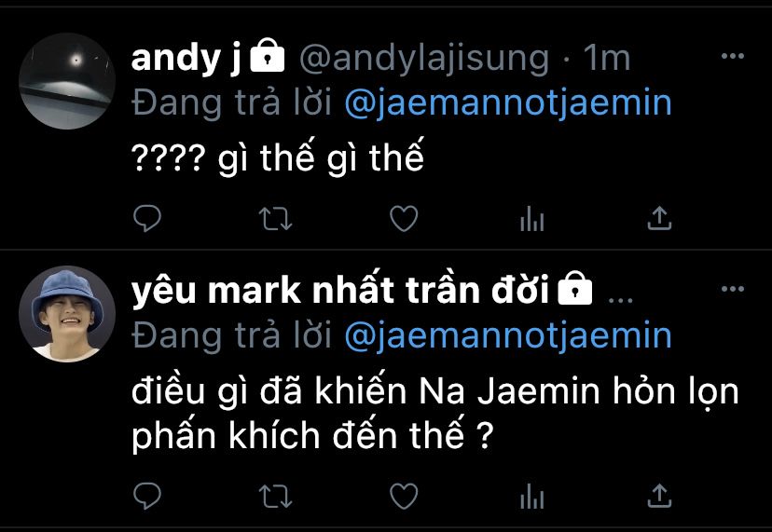Image resolution: width=772 pixels, height=532 pixels.
Task: Open the @andylajisung handle
Action: [424, 59]
